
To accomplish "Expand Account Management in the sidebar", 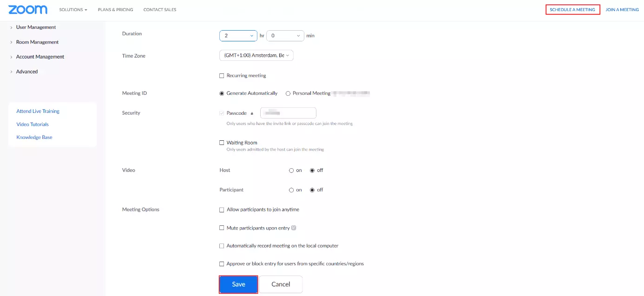I will tap(40, 57).
